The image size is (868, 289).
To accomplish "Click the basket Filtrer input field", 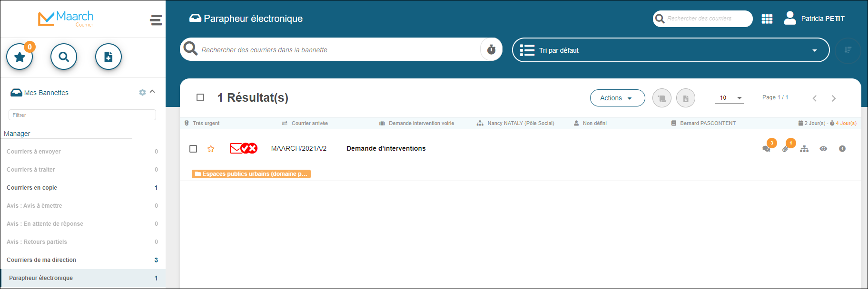I will (x=82, y=115).
